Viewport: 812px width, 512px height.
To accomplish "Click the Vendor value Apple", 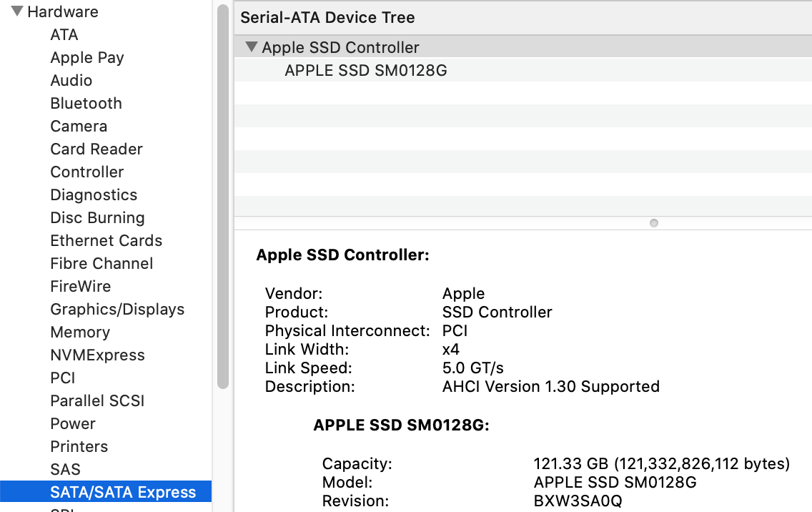I will [463, 294].
